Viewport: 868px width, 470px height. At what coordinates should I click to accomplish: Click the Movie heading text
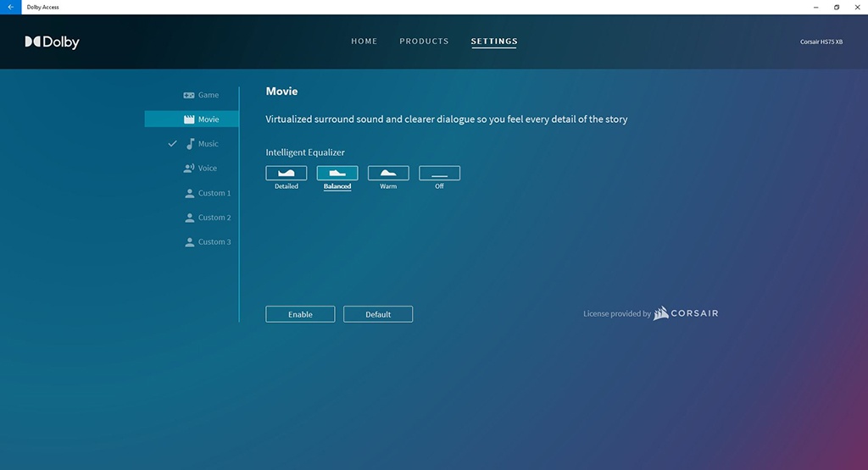tap(281, 91)
